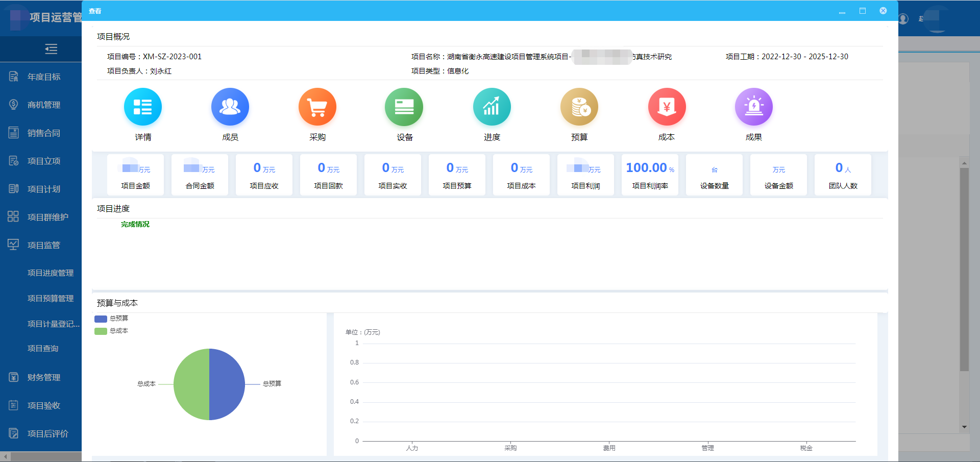Image resolution: width=980 pixels, height=462 pixels.
Task: Click the 项目验收 sidebar icon
Action: click(14, 405)
